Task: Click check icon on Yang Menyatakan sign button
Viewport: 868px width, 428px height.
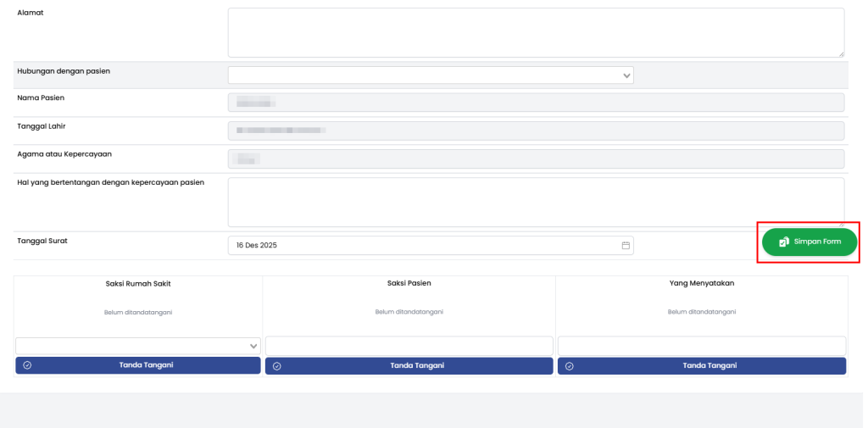Action: click(569, 365)
